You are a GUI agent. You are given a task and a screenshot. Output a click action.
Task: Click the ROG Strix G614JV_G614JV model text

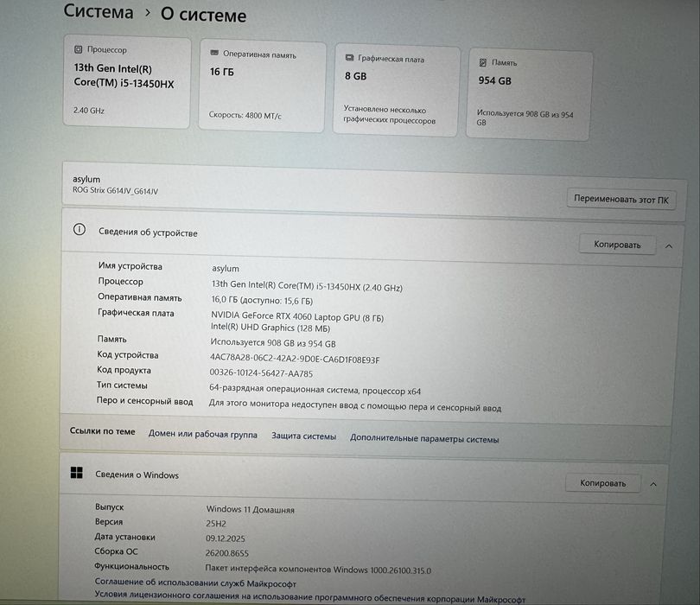coord(115,191)
